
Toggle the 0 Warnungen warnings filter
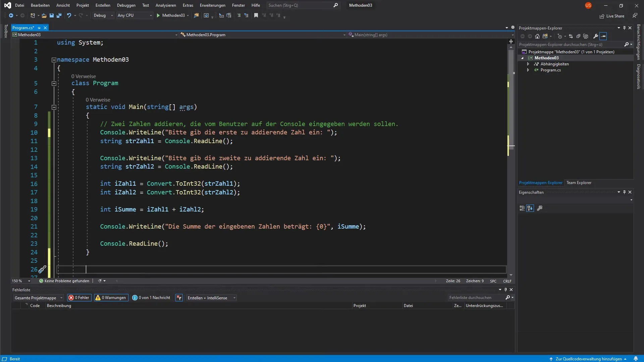point(111,298)
